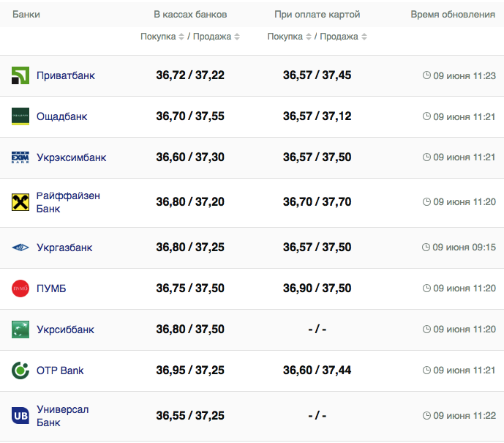
Task: Open the Укргазбанк link
Action: (x=64, y=247)
